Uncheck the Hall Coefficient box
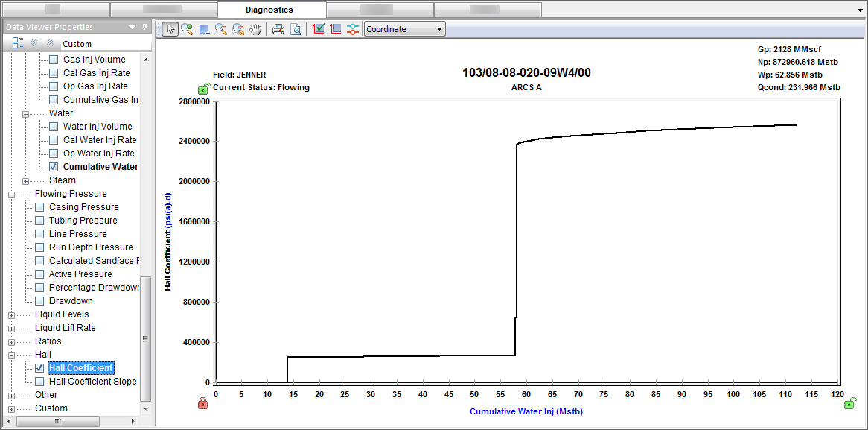Screen dimensions: 868x430 39,368
